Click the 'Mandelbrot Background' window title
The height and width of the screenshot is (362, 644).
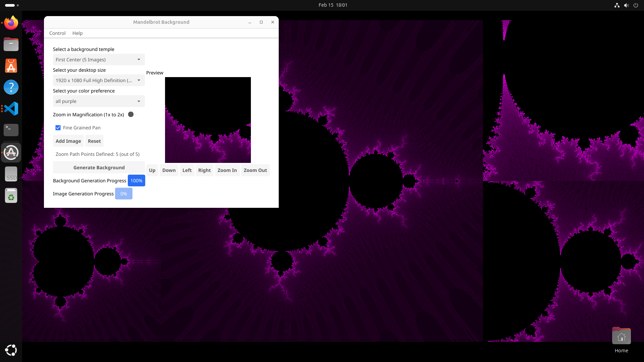(x=161, y=22)
